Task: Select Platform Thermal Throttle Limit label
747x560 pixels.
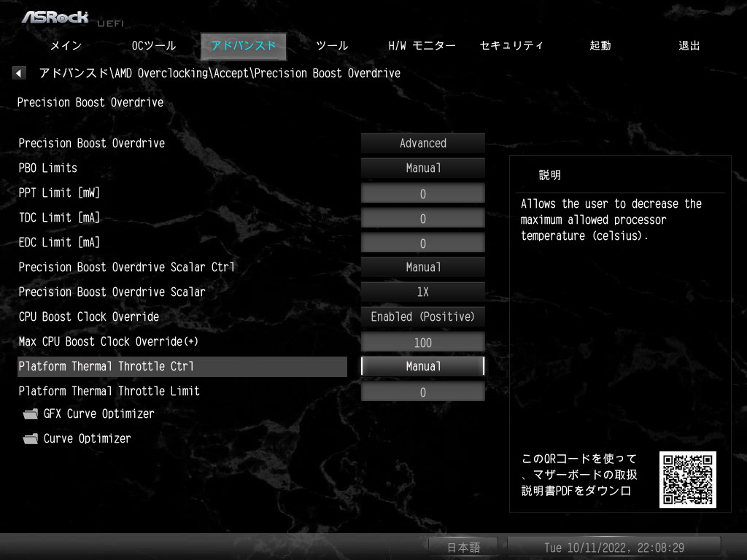Action: pos(109,391)
